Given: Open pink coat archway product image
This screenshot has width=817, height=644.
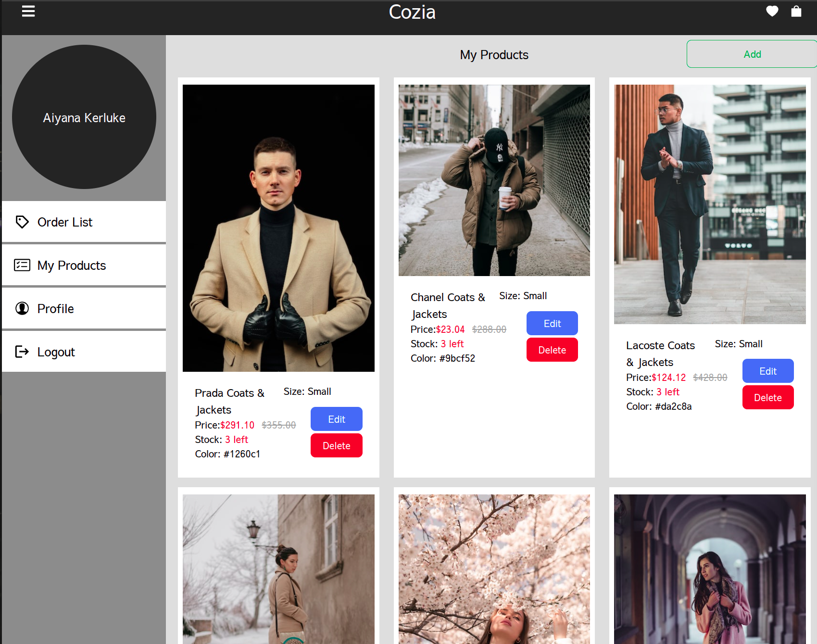Looking at the screenshot, I should tap(710, 569).
